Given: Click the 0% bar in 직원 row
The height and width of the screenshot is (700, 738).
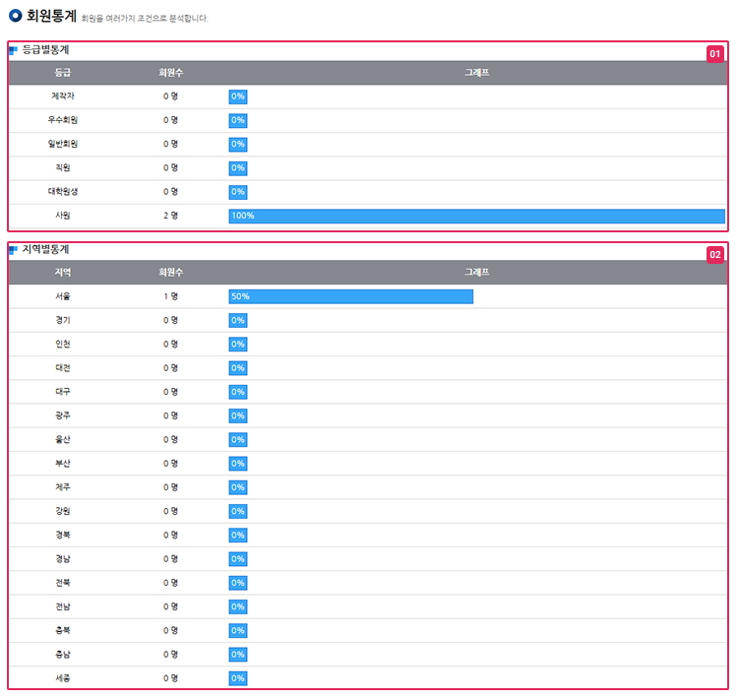Looking at the screenshot, I should pos(238,168).
